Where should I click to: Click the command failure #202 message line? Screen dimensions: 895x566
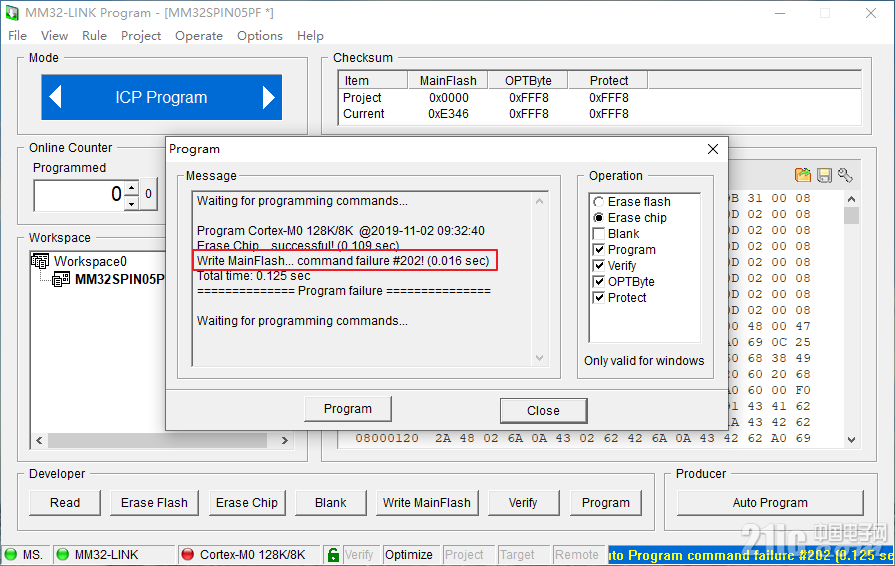tap(343, 261)
